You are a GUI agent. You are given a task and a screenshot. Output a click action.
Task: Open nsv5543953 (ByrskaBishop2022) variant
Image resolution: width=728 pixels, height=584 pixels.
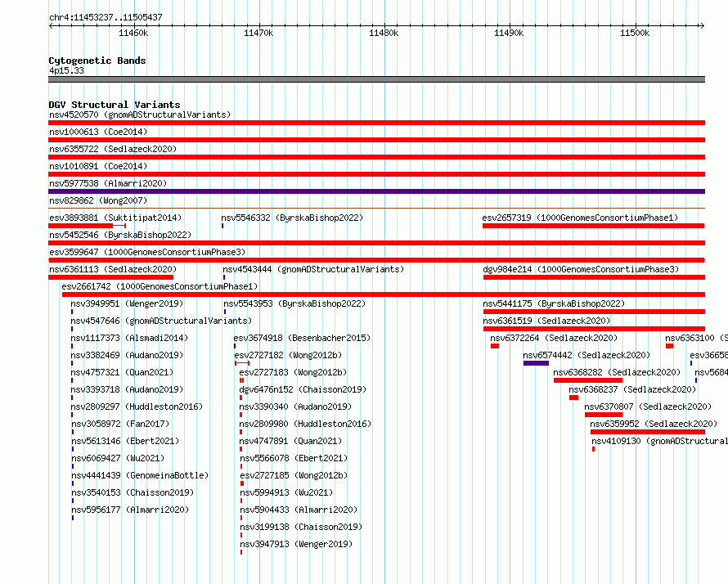294,303
